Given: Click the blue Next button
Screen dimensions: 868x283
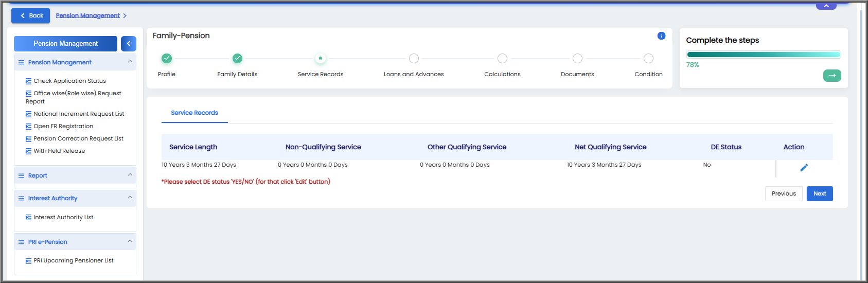Looking at the screenshot, I should pyautogui.click(x=820, y=193).
